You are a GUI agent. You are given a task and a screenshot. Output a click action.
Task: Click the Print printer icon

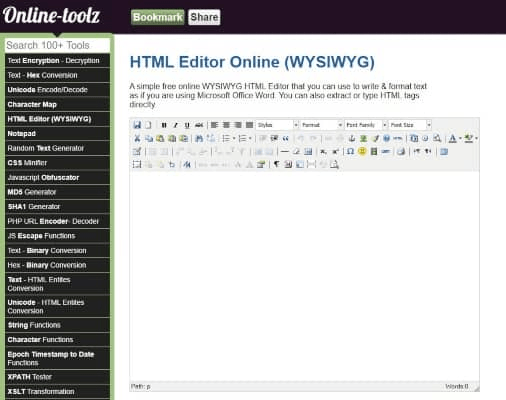[x=401, y=152]
